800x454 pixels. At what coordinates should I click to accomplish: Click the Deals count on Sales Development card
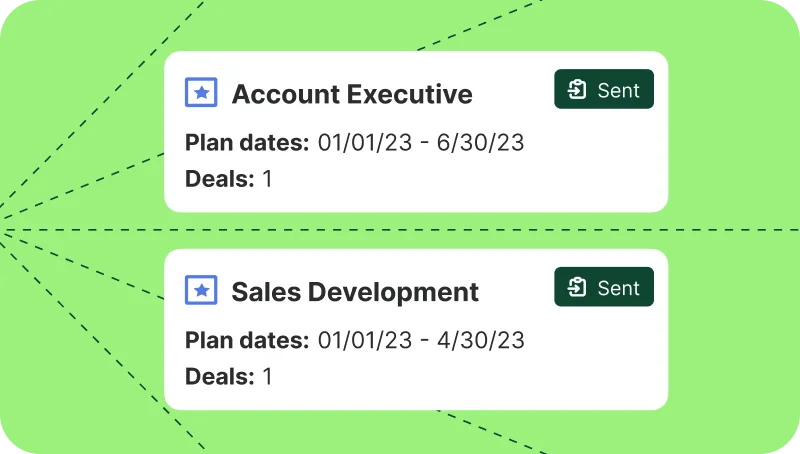267,377
